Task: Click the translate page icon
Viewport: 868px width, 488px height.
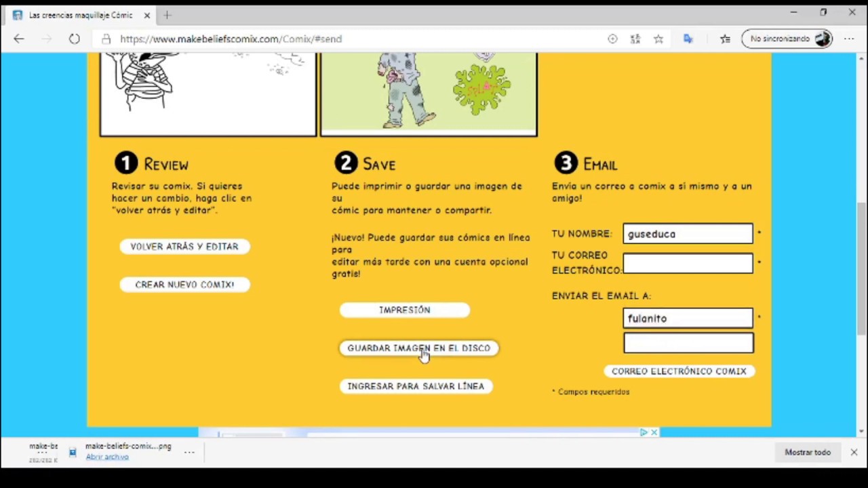Action: pos(688,39)
